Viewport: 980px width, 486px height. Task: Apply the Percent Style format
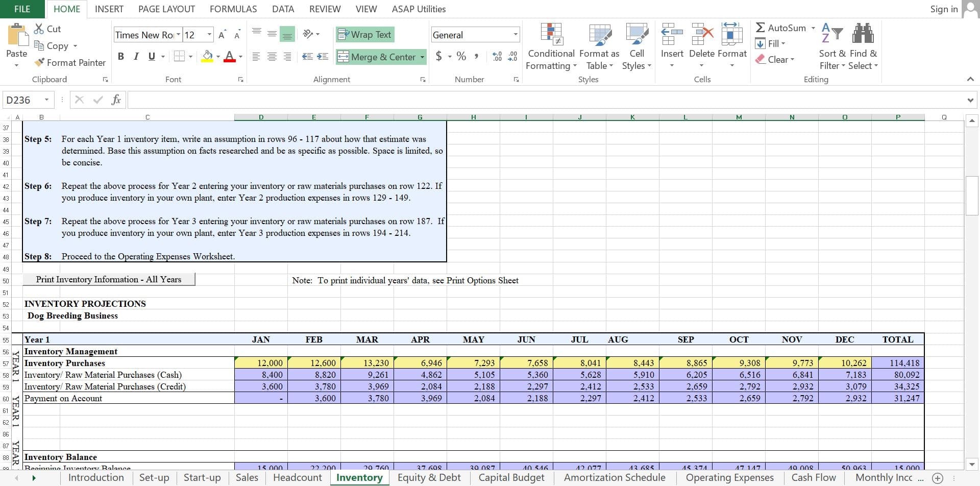461,56
